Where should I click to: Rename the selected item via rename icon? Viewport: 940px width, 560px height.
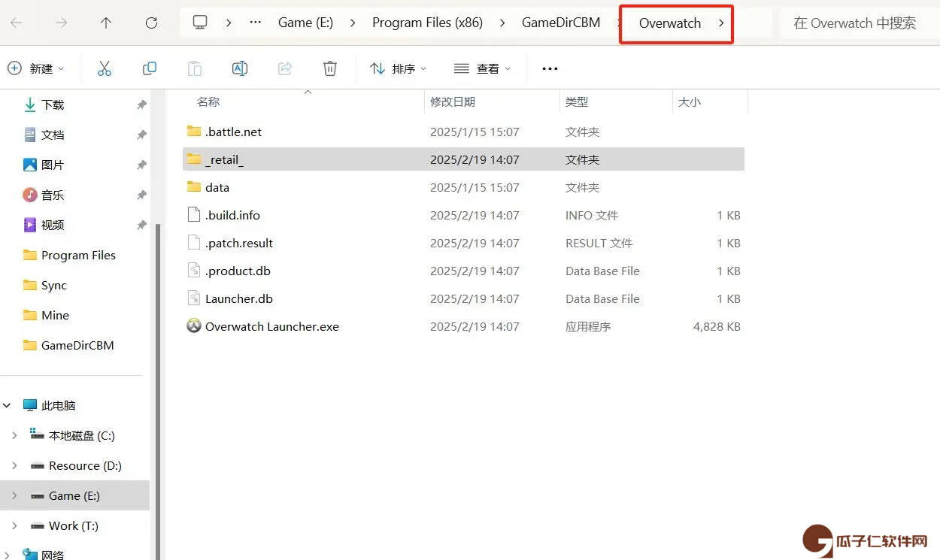click(x=240, y=68)
